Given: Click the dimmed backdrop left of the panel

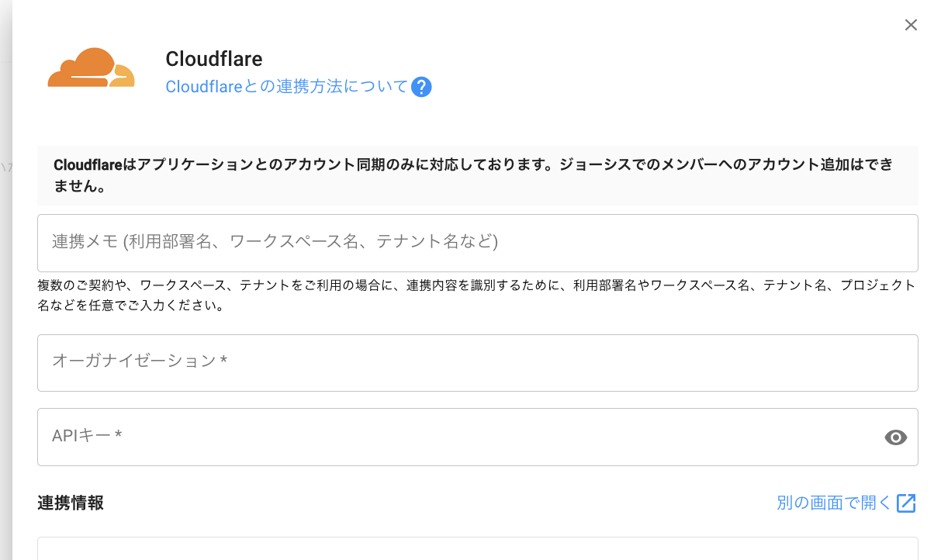Looking at the screenshot, I should pos(5,310).
